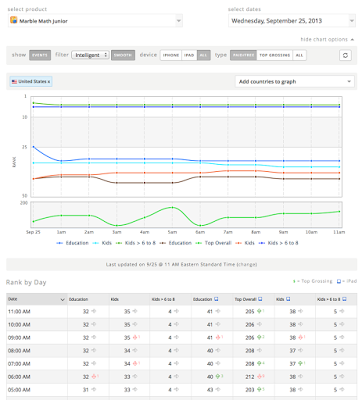The image size is (362, 400).
Task: Select IPHONE device option
Action: click(171, 55)
